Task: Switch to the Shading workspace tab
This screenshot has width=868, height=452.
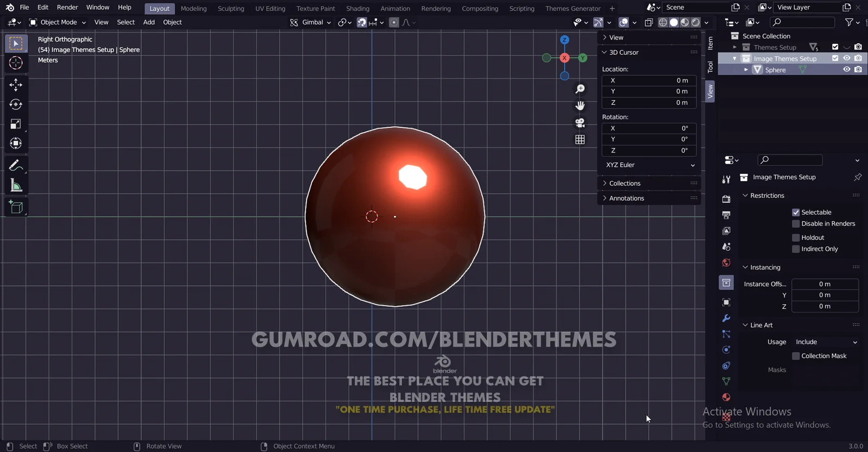Action: click(x=358, y=9)
